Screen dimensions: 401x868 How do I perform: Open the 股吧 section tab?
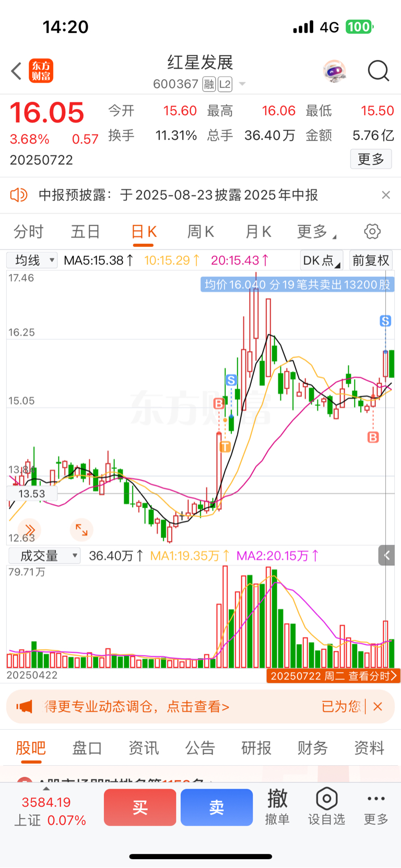pos(31,748)
